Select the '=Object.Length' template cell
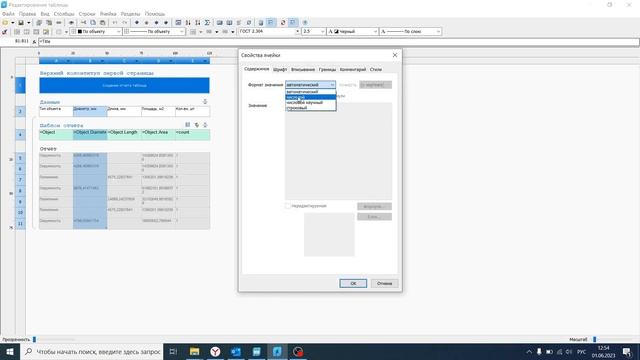 tap(124, 135)
